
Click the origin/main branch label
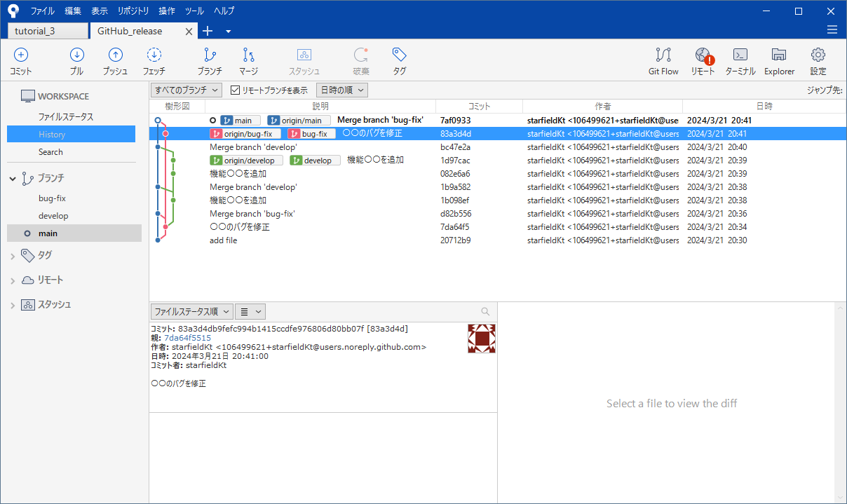299,121
